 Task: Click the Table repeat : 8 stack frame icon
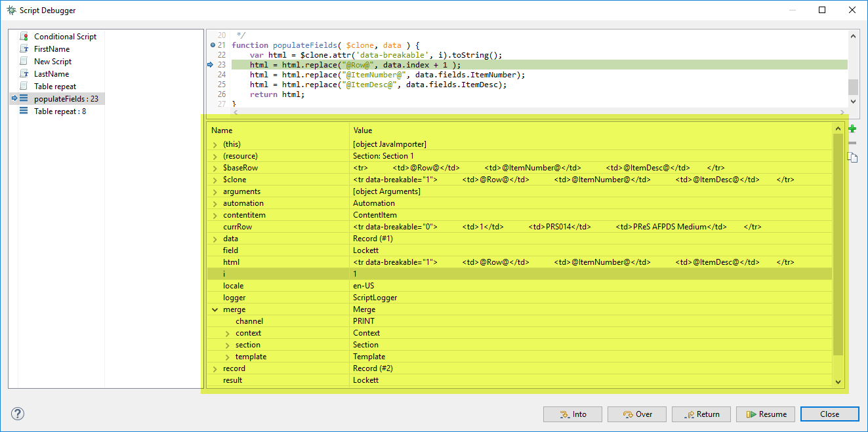coord(24,111)
